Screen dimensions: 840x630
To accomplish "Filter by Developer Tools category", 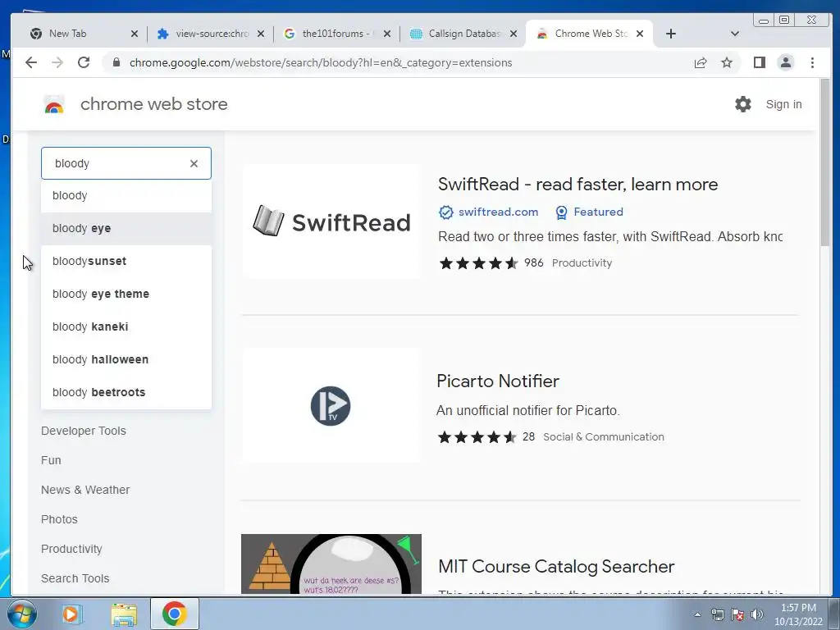I will (x=84, y=431).
